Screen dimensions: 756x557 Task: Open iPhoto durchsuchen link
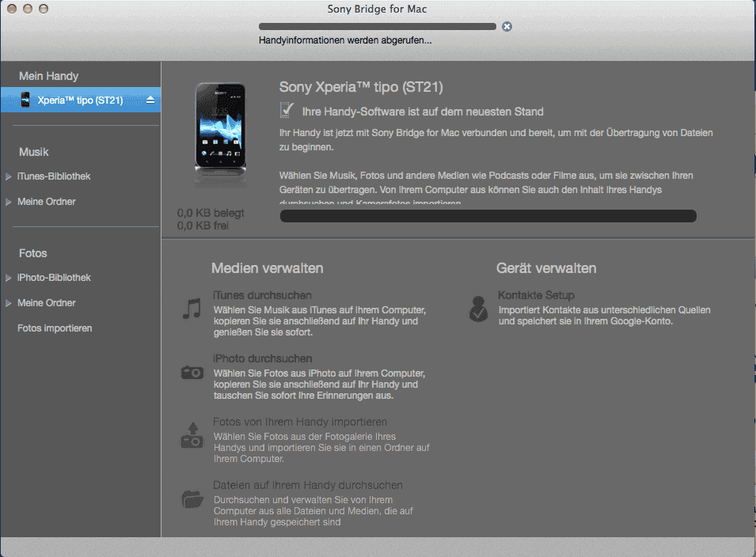pos(262,358)
